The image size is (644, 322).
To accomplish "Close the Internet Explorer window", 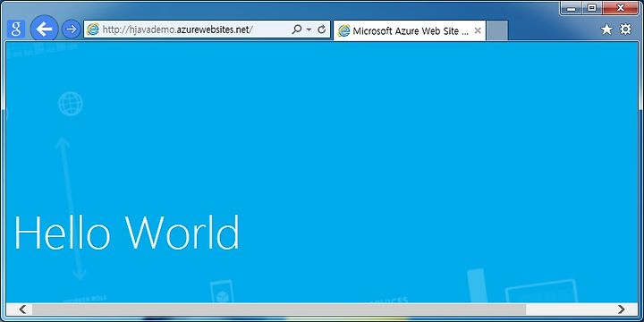I will pos(621,8).
